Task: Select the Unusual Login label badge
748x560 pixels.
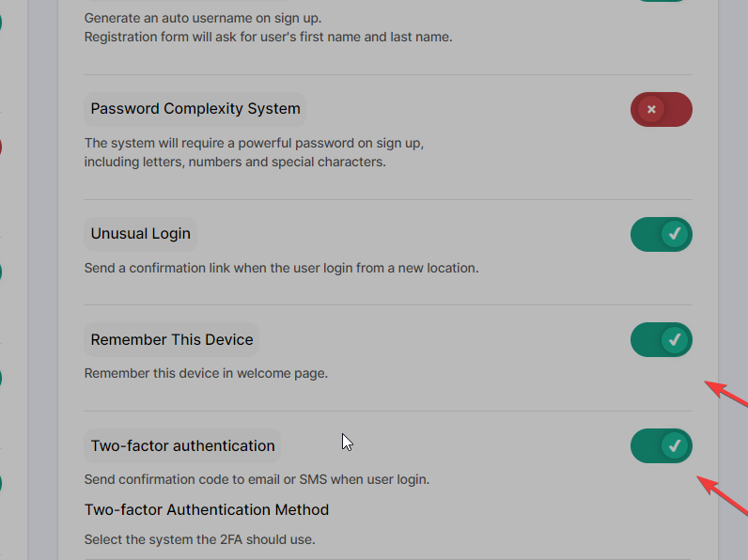Action: click(x=141, y=234)
